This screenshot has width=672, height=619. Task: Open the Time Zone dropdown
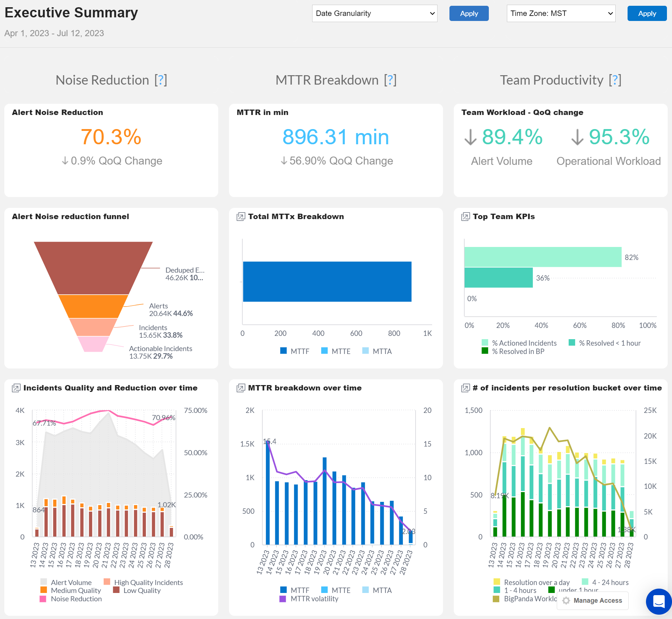click(x=561, y=13)
